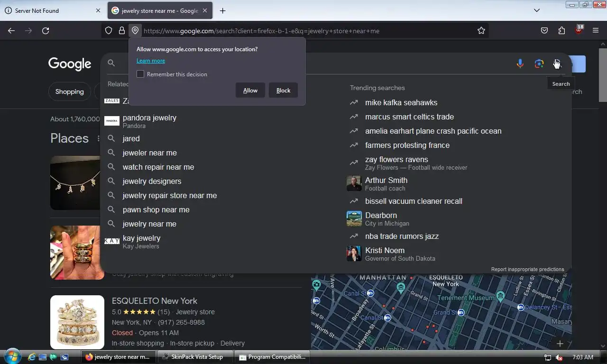Tick the Remember this decision checkbox
Viewport: 607px width, 364px height.
(x=140, y=74)
